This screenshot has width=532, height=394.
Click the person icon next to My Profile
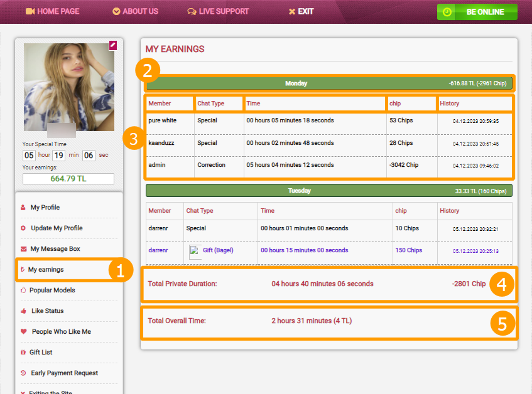pos(23,208)
